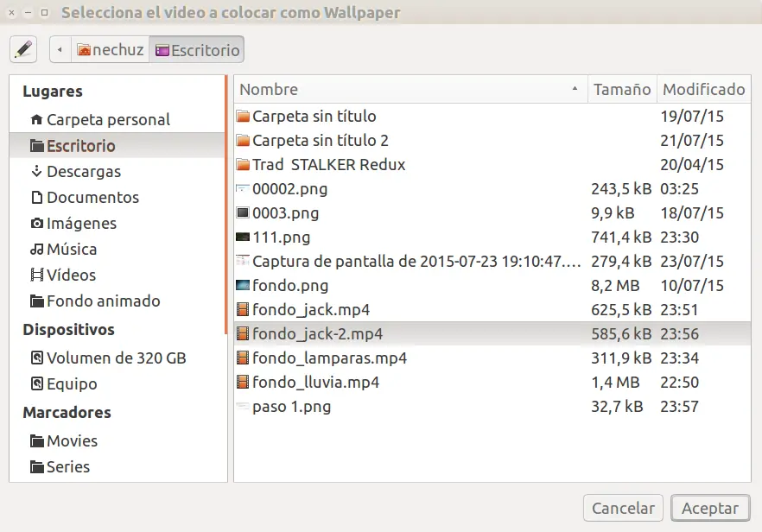The image size is (762, 532).
Task: Click size value 8,2 MB
Action: click(615, 286)
